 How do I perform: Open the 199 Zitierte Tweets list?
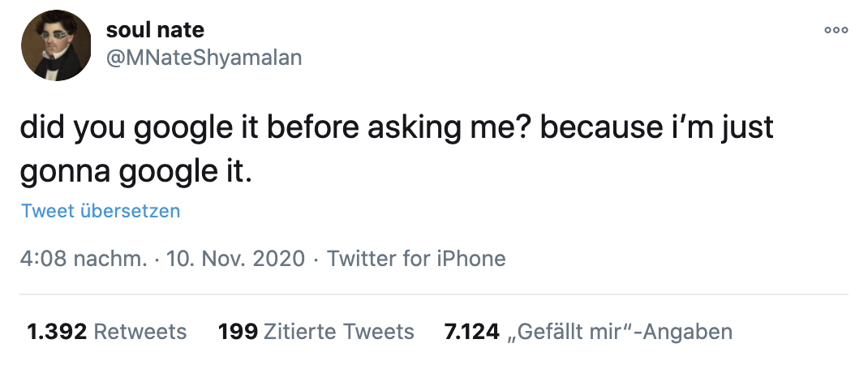316,332
